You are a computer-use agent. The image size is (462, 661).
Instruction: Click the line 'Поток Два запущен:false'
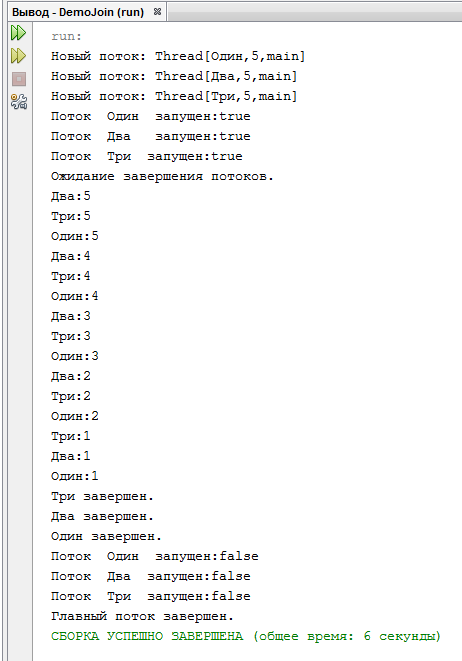pyautogui.click(x=151, y=576)
